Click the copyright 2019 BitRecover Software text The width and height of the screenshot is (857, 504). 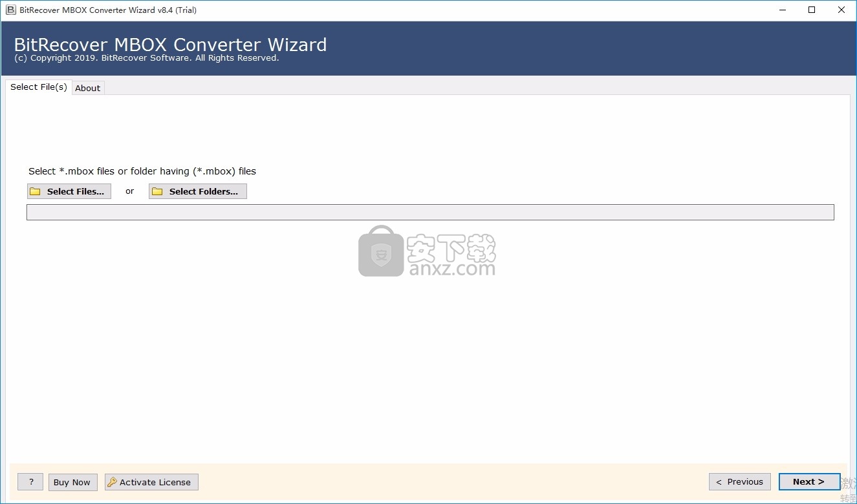click(146, 58)
